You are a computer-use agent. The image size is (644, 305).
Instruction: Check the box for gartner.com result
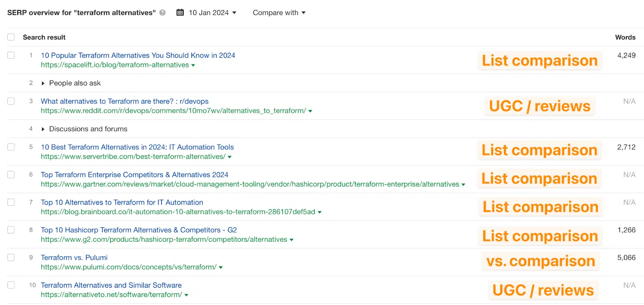[x=11, y=174]
